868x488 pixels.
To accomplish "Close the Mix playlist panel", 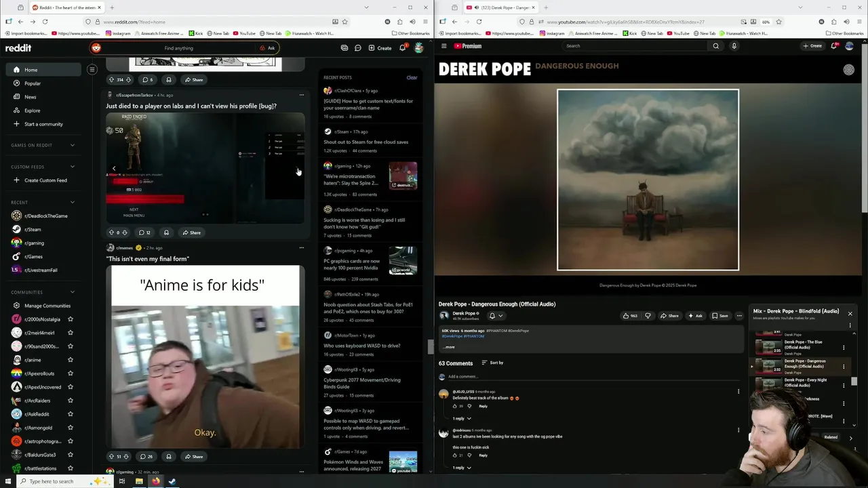I will click(850, 313).
